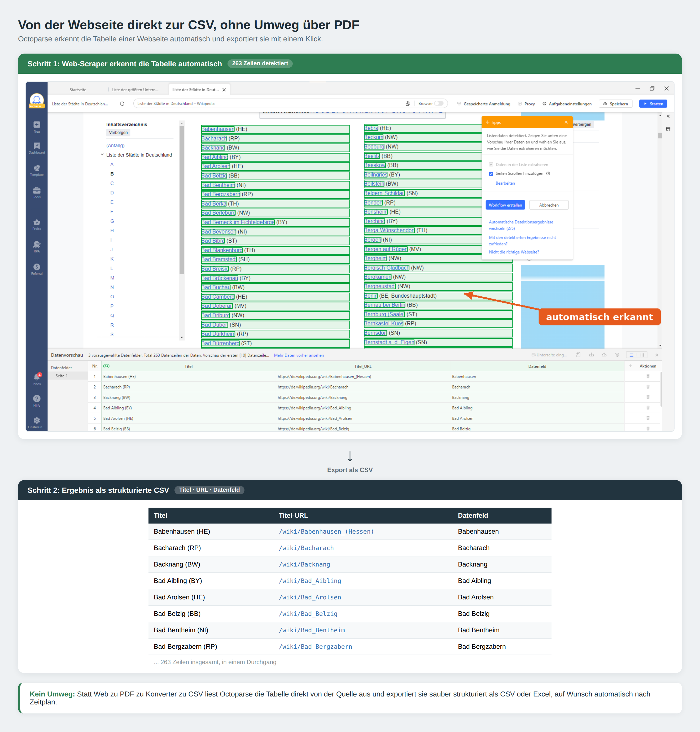Switch to vertical columns view icon
This screenshot has width=700, height=732.
pyautogui.click(x=642, y=355)
